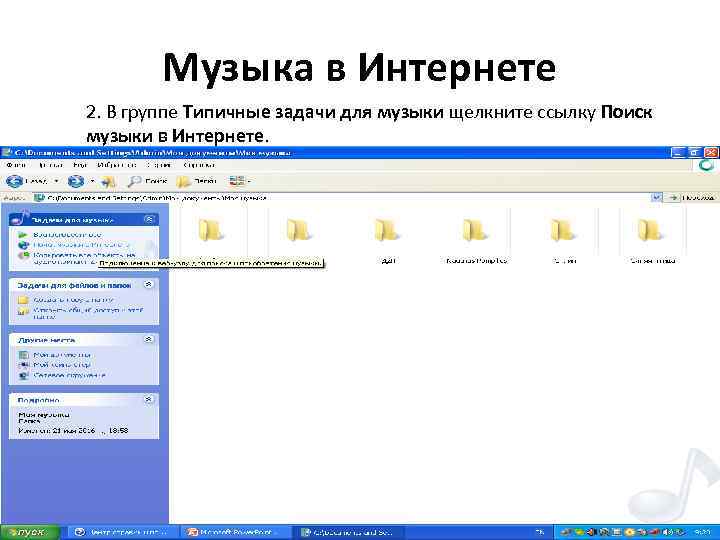
Task: Open the Back history dropdown arrow
Action: (56, 181)
